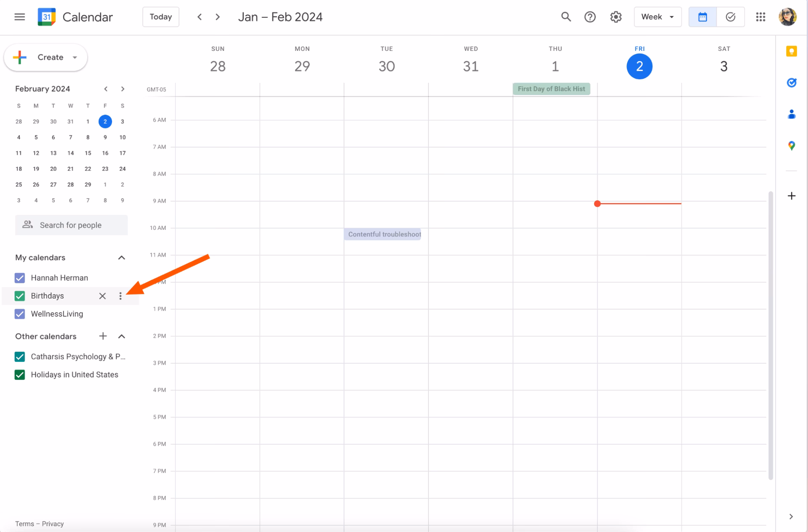Toggle Holidays in United States checkbox

pos(20,375)
